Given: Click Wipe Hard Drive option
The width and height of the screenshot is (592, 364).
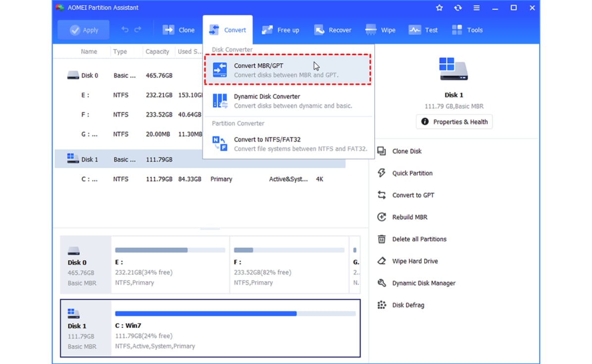Looking at the screenshot, I should [x=415, y=261].
